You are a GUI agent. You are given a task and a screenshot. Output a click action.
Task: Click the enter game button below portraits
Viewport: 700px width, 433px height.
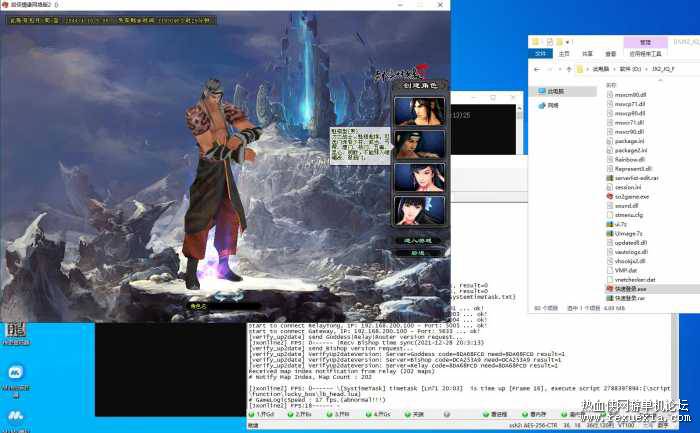pos(418,241)
